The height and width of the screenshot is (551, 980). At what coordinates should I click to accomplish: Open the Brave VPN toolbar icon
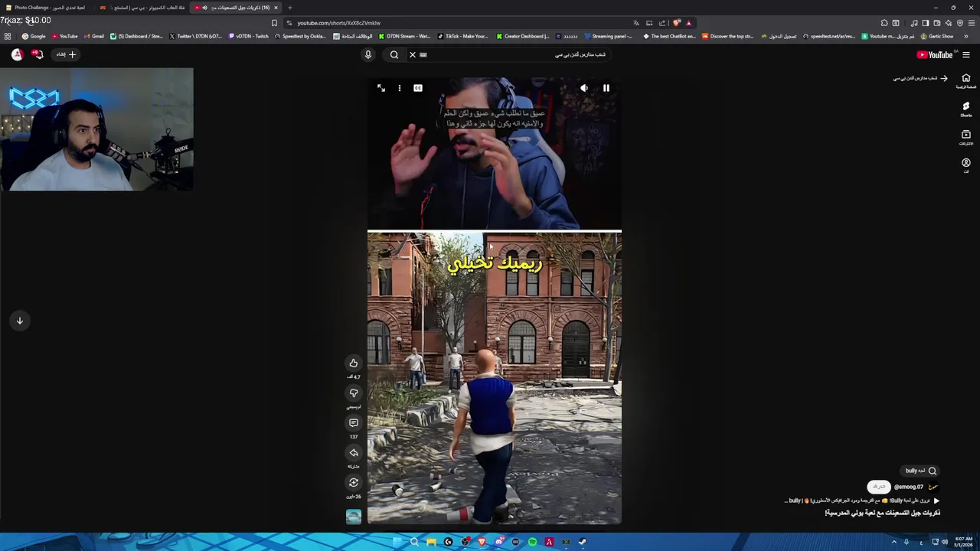(x=960, y=23)
